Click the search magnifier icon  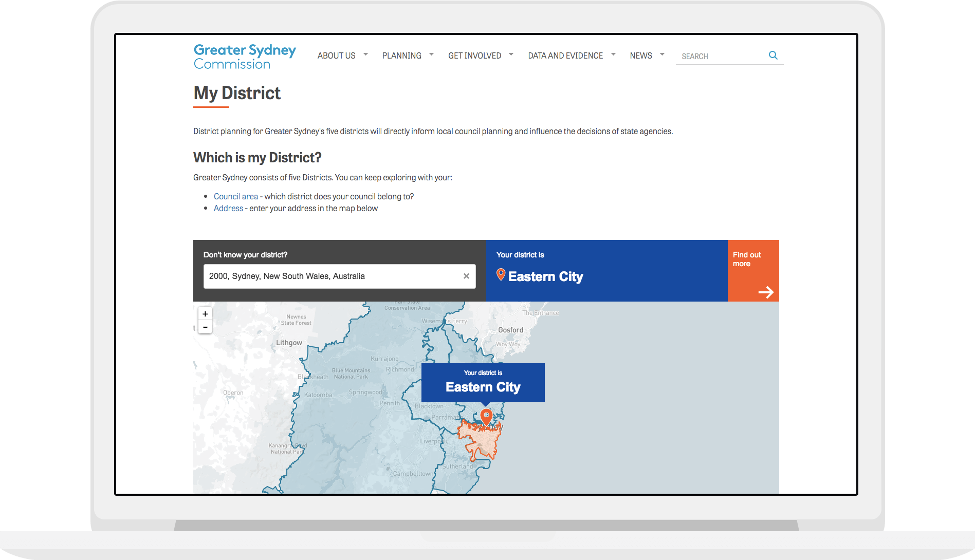pyautogui.click(x=773, y=55)
